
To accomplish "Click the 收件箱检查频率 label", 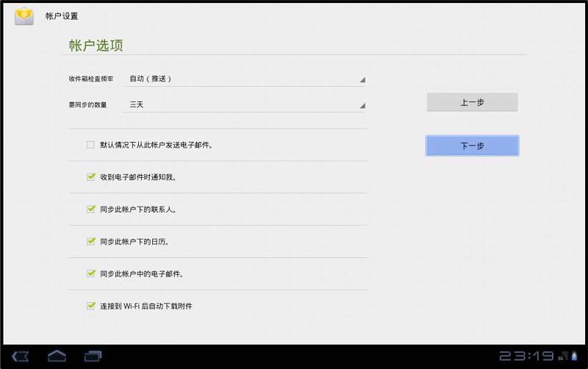I will tap(90, 79).
